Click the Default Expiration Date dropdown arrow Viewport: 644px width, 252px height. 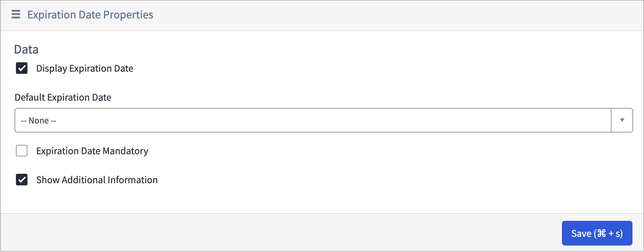[622, 120]
